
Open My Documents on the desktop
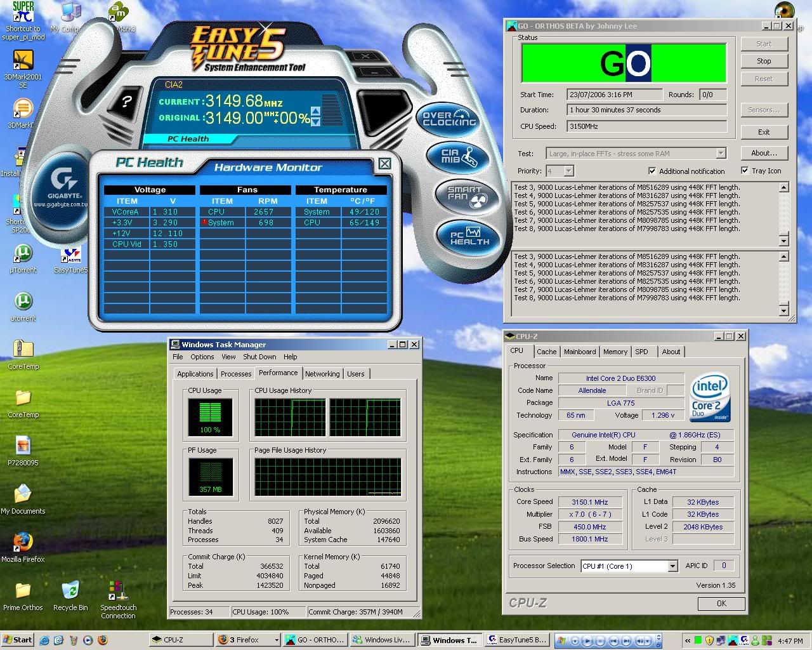coord(23,500)
